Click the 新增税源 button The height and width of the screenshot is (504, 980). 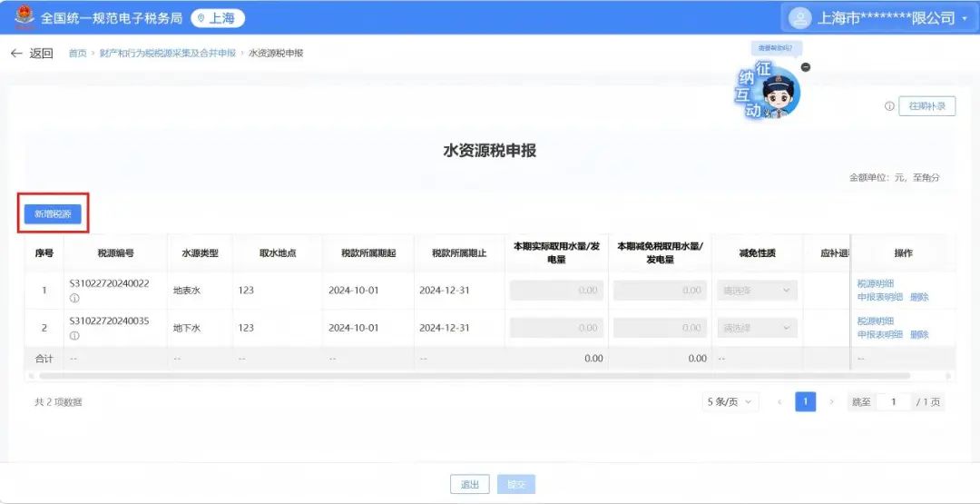(53, 213)
